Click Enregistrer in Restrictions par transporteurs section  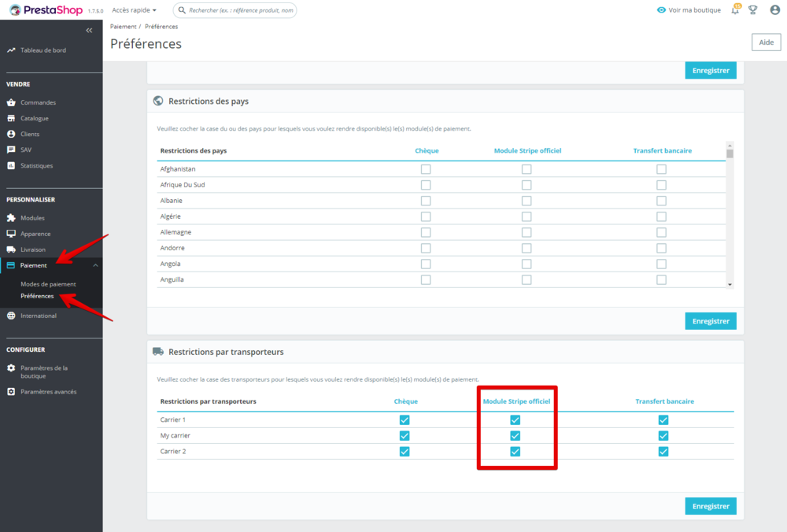point(711,506)
